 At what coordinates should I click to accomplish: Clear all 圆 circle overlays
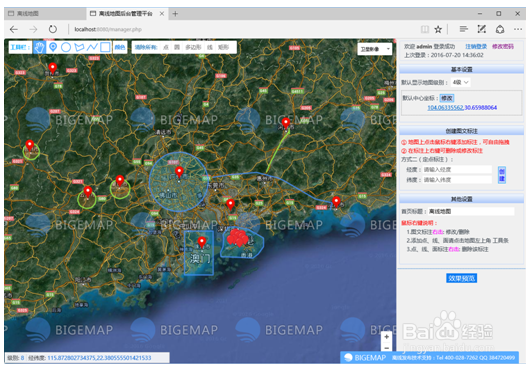point(177,47)
